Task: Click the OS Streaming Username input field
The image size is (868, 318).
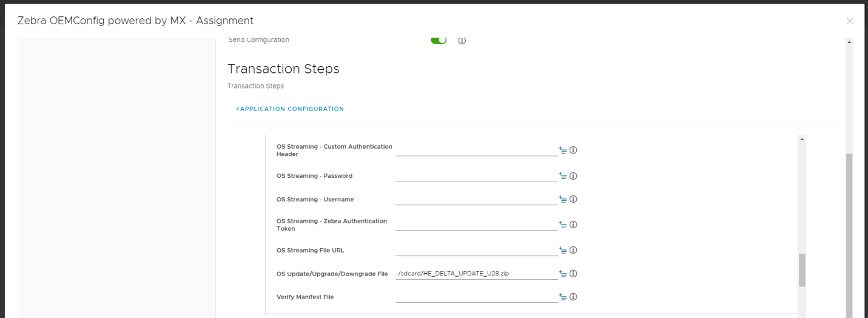Action: coord(476,199)
